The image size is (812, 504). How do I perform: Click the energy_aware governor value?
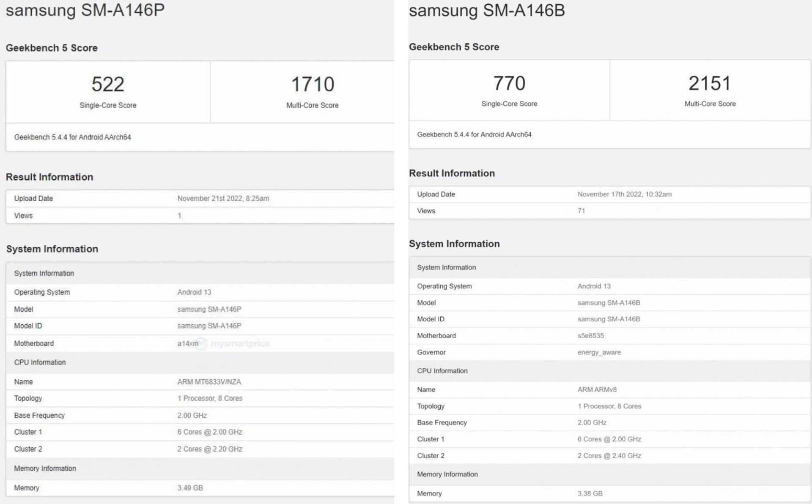point(599,352)
